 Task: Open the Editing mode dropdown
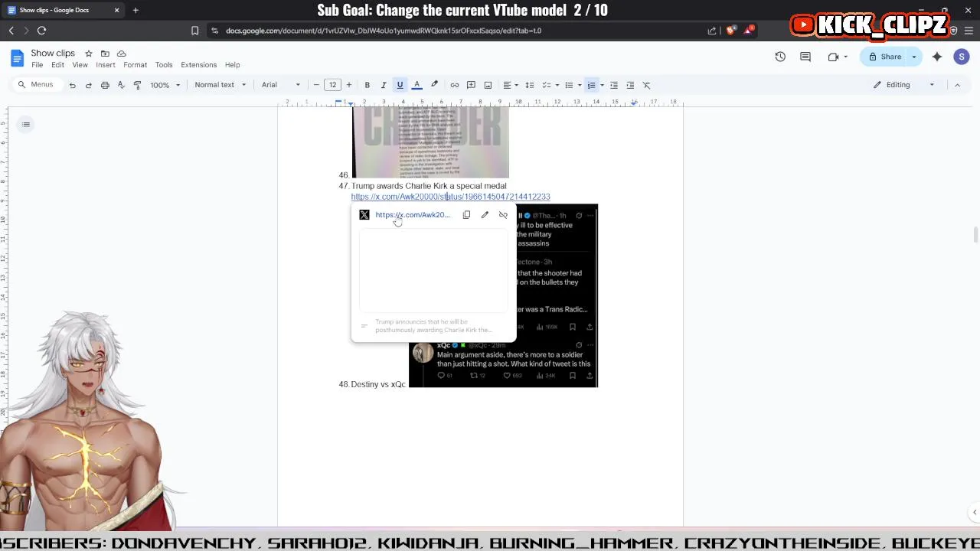click(904, 85)
